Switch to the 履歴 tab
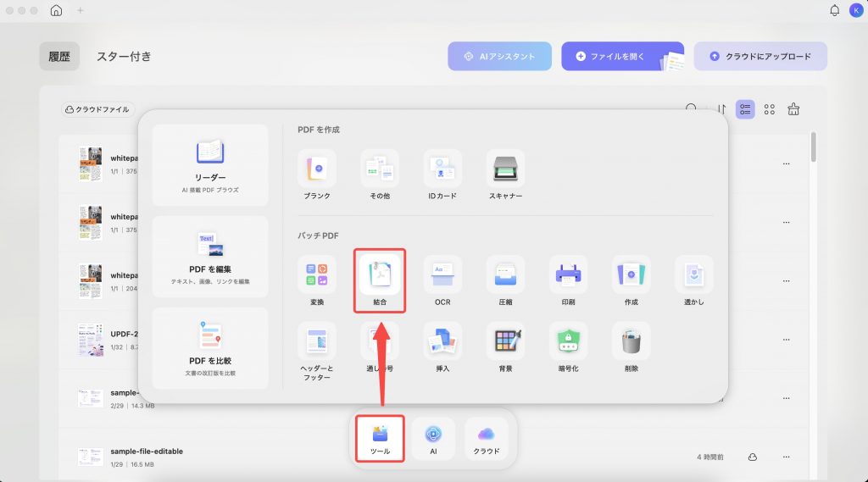This screenshot has height=482, width=868. coord(59,56)
